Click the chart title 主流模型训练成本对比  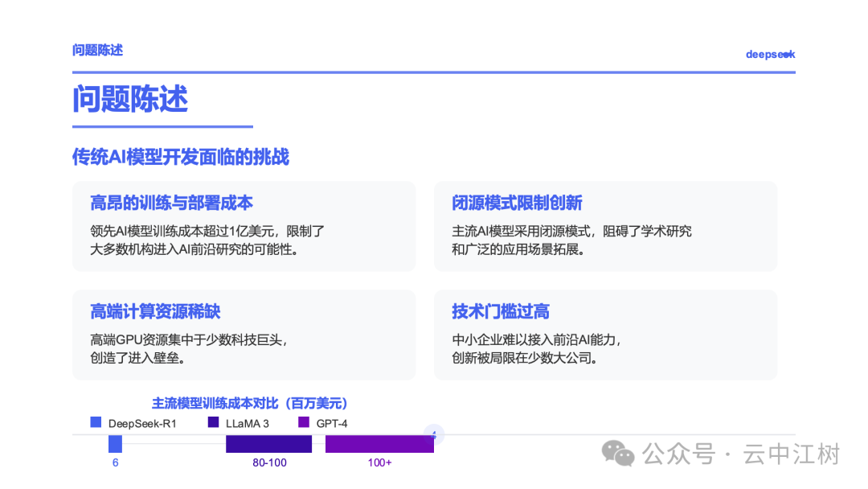[250, 403]
